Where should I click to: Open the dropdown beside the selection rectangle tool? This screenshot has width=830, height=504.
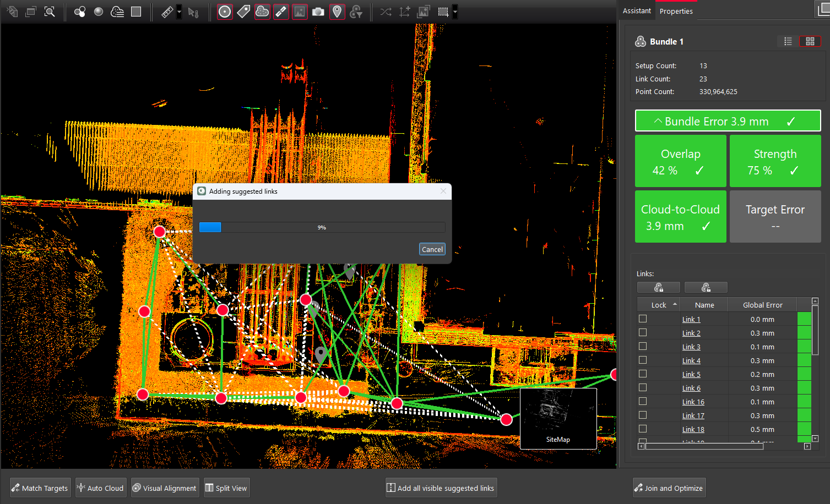tap(455, 12)
